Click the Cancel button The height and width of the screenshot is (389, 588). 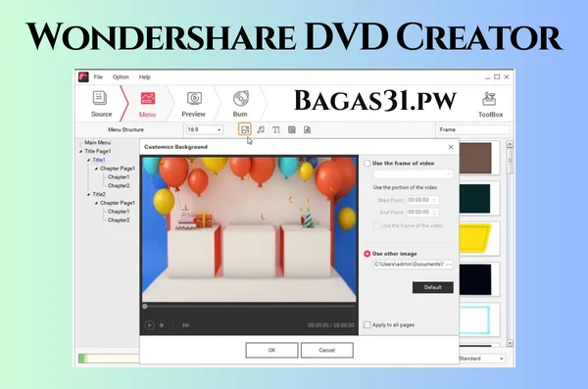[x=327, y=350]
